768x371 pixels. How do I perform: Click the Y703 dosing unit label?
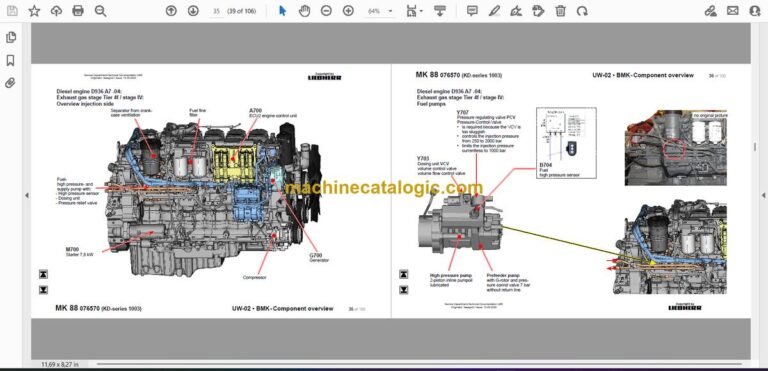click(441, 166)
